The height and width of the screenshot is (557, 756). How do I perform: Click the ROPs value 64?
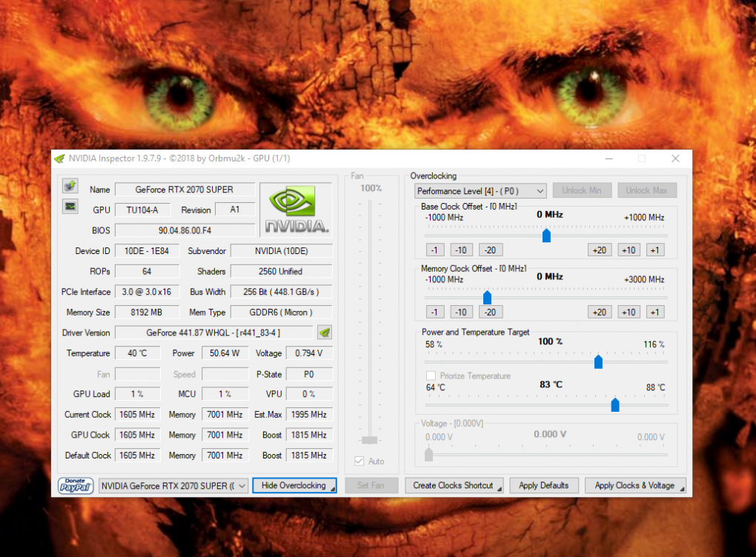pyautogui.click(x=147, y=271)
